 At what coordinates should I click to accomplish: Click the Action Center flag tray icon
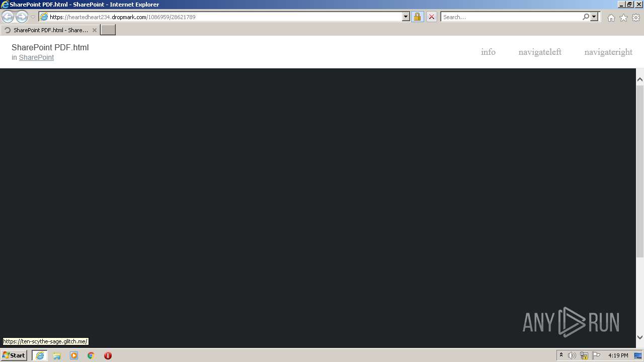pyautogui.click(x=596, y=355)
